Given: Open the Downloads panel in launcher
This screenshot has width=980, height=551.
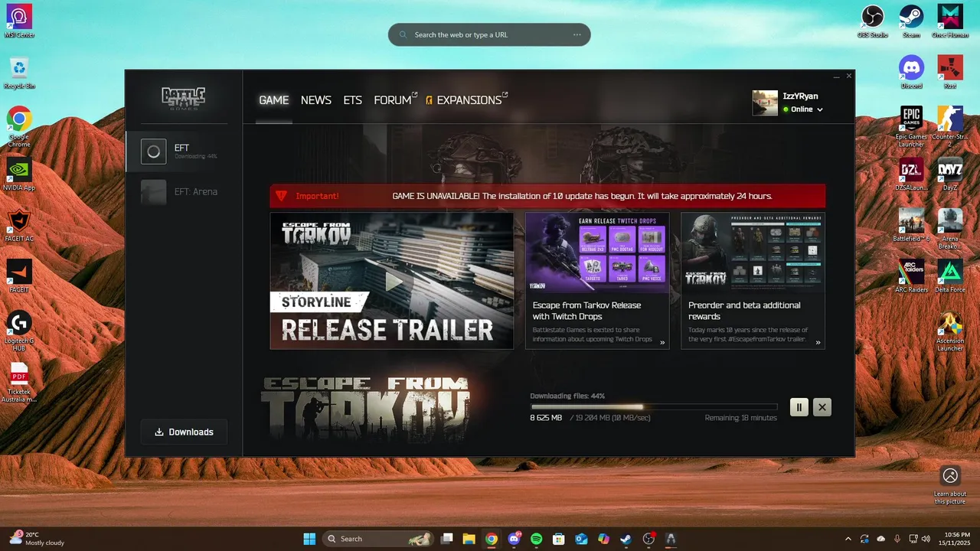Looking at the screenshot, I should point(184,432).
